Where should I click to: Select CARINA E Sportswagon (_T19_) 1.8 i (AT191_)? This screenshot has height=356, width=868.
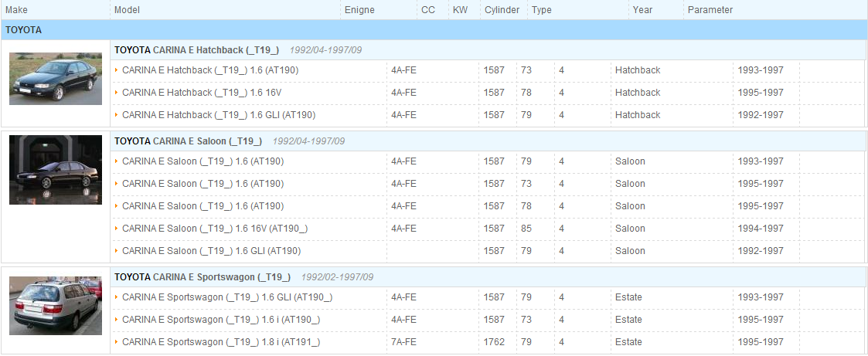221,342
